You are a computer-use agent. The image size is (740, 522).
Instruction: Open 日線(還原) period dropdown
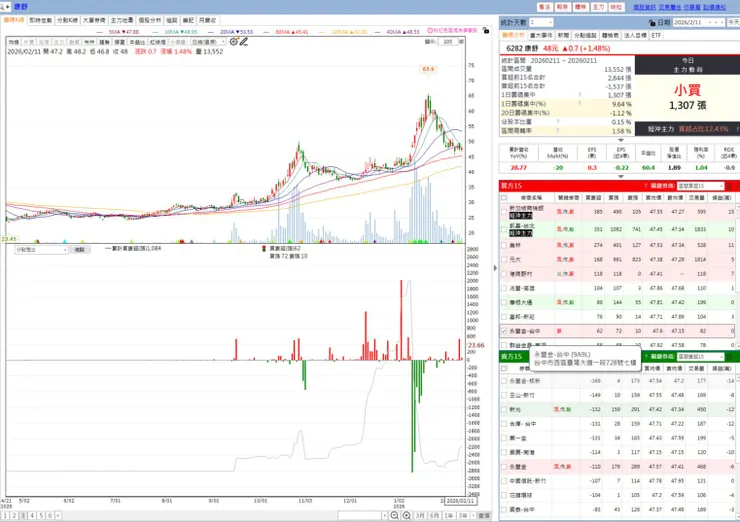tap(209, 42)
